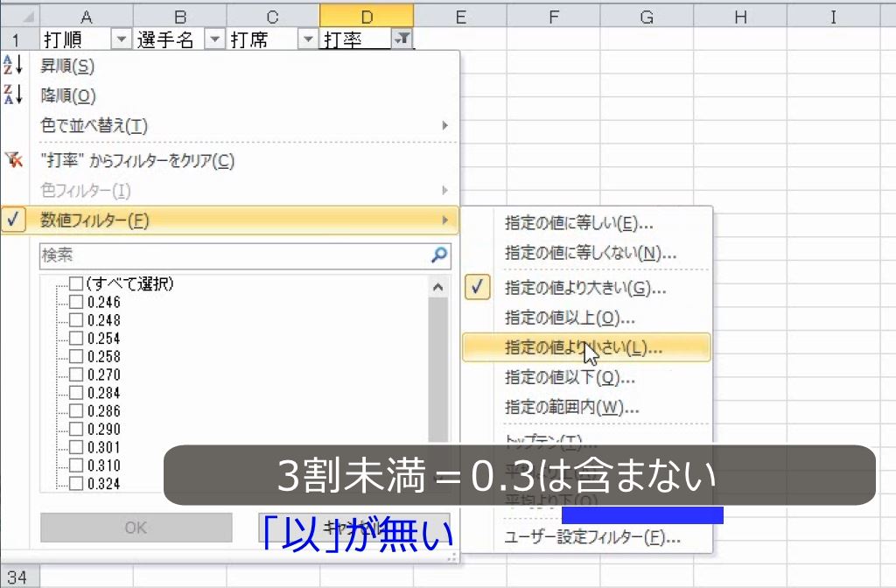Screen dimensions: 896x588
Task: Click the select-all corner triangle
Action: pos(28,16)
